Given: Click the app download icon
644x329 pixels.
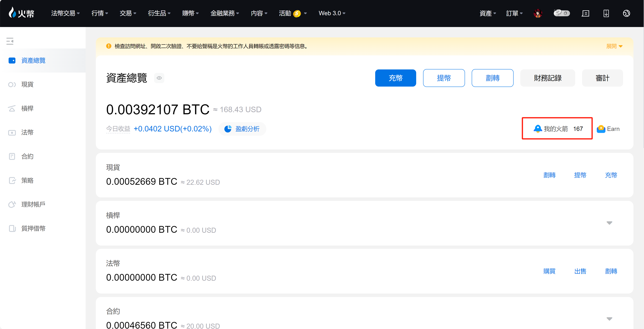Looking at the screenshot, I should (x=606, y=13).
